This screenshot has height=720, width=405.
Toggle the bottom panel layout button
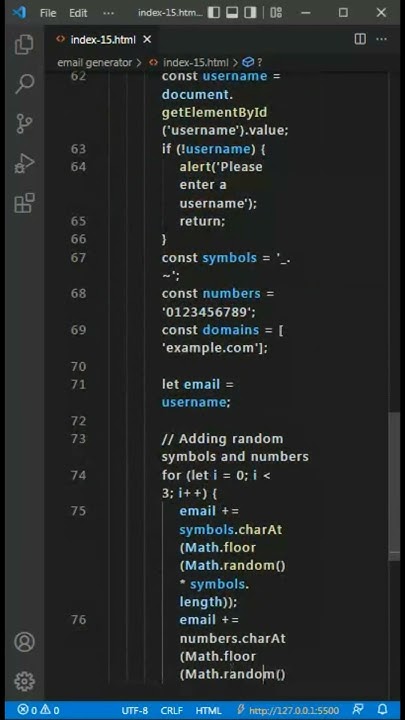coord(232,13)
